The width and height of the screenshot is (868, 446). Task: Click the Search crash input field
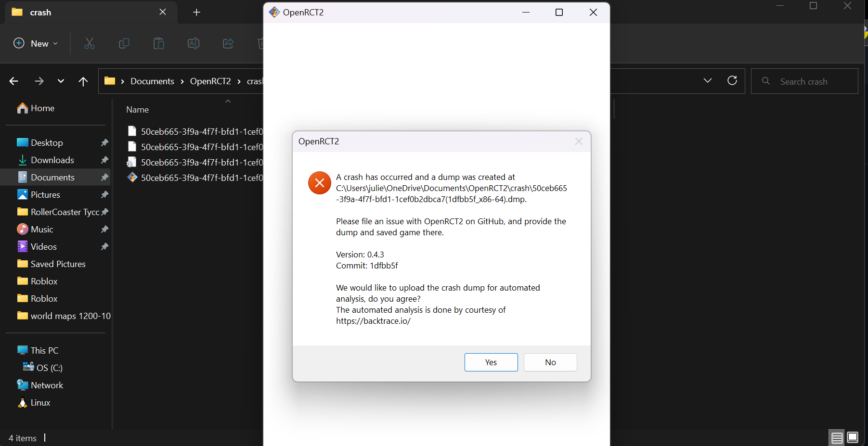click(803, 81)
